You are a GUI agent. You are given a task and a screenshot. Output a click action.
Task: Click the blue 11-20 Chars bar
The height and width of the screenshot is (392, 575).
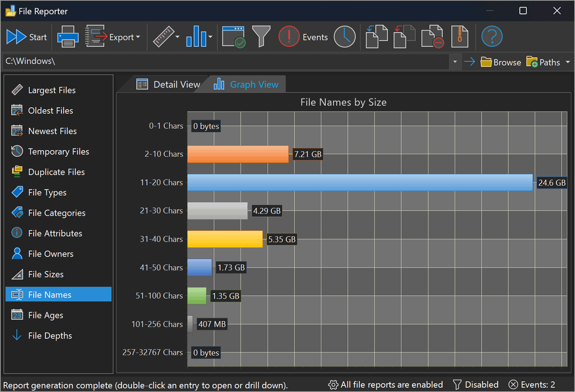[x=359, y=182]
